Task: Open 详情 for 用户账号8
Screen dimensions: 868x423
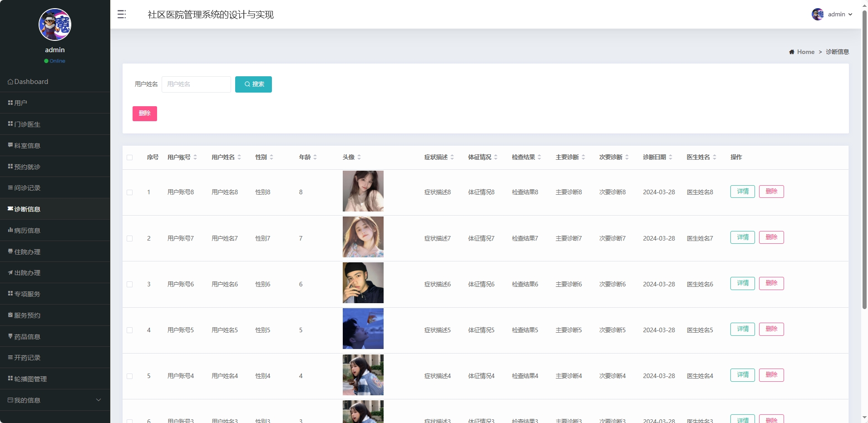Action: (x=743, y=192)
